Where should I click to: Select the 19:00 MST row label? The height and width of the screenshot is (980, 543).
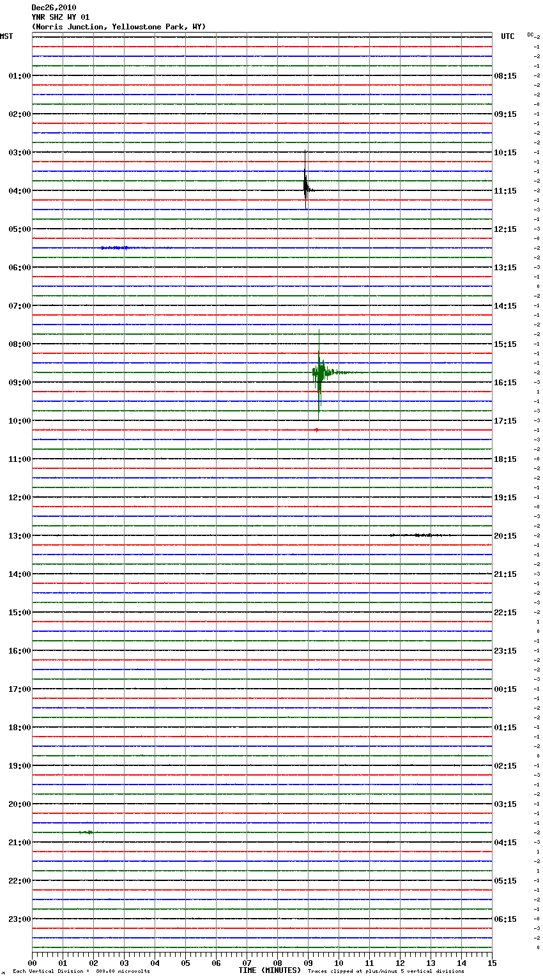(20, 766)
